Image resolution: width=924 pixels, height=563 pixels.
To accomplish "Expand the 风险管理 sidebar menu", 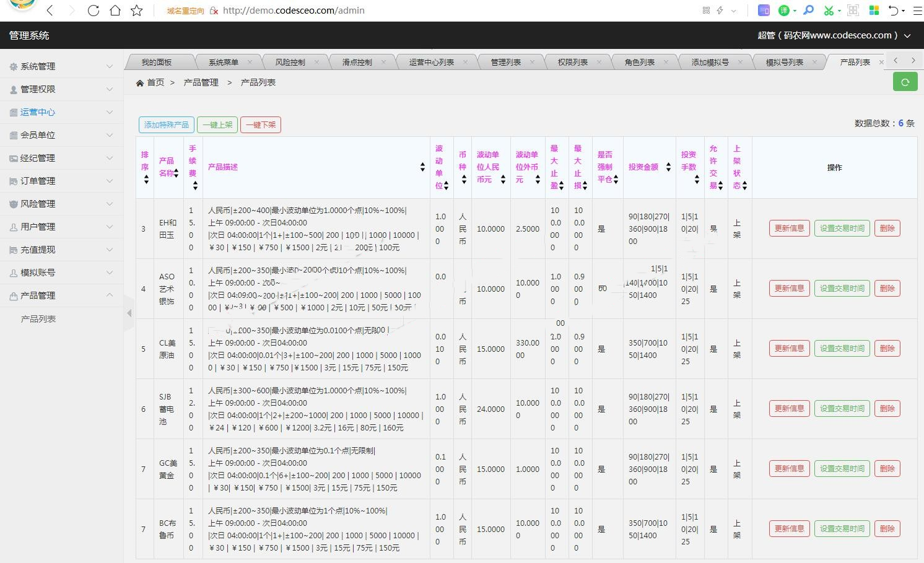I will pos(61,204).
